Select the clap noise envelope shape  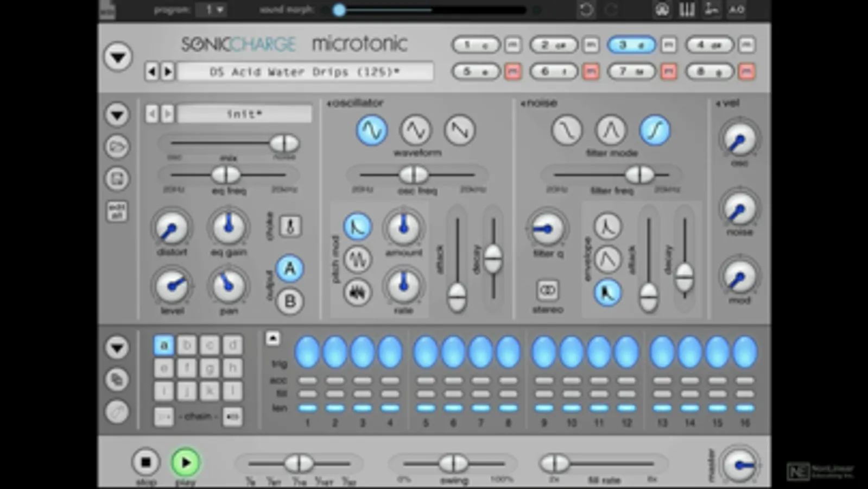607,292
